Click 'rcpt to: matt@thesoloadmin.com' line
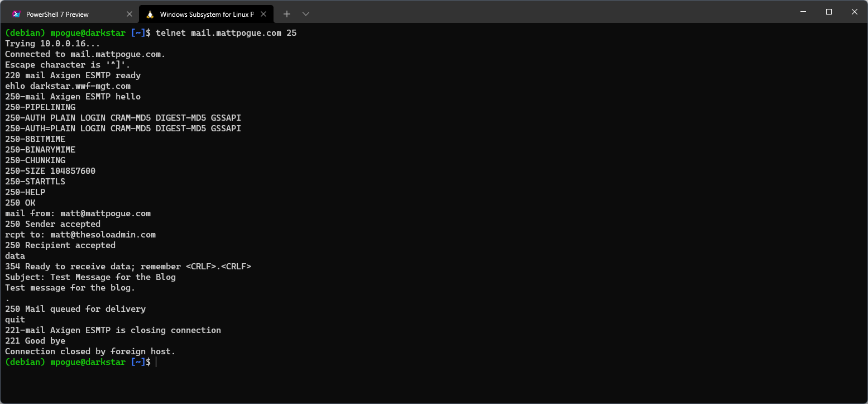The width and height of the screenshot is (868, 404). click(x=80, y=235)
